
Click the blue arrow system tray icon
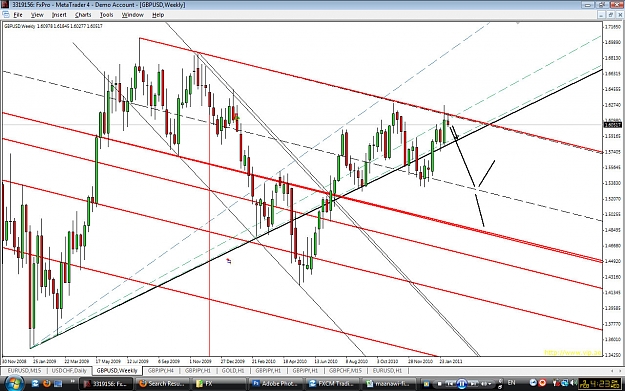coord(533,383)
